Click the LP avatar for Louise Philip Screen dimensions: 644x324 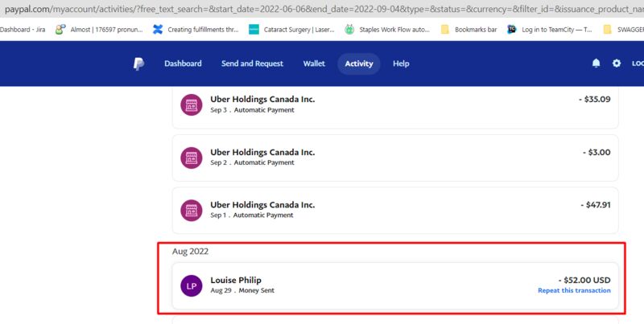click(192, 286)
